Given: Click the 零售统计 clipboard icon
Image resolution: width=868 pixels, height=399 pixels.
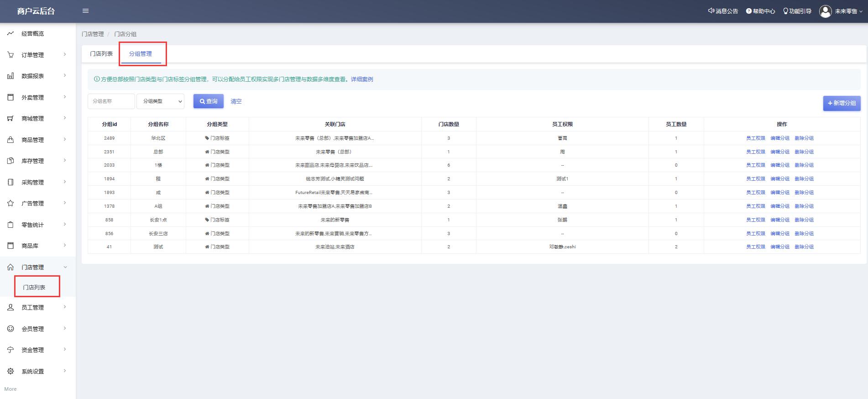Looking at the screenshot, I should pos(10,225).
